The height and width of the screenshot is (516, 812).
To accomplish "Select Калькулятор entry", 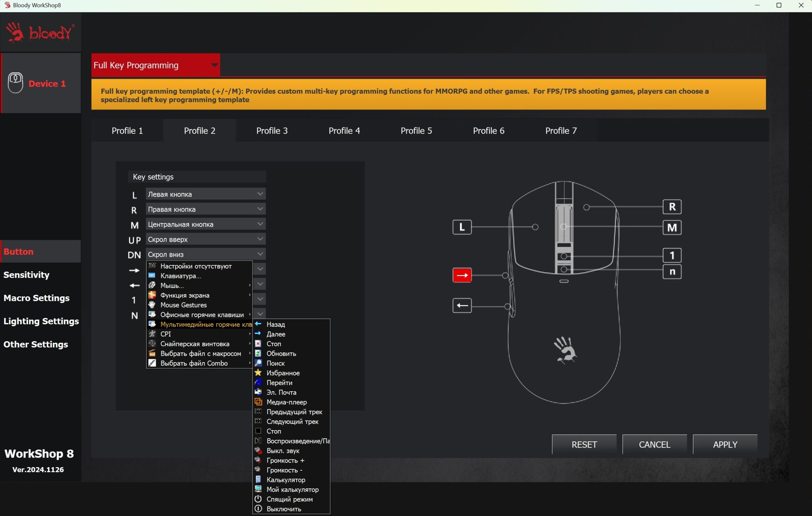I will click(x=291, y=480).
